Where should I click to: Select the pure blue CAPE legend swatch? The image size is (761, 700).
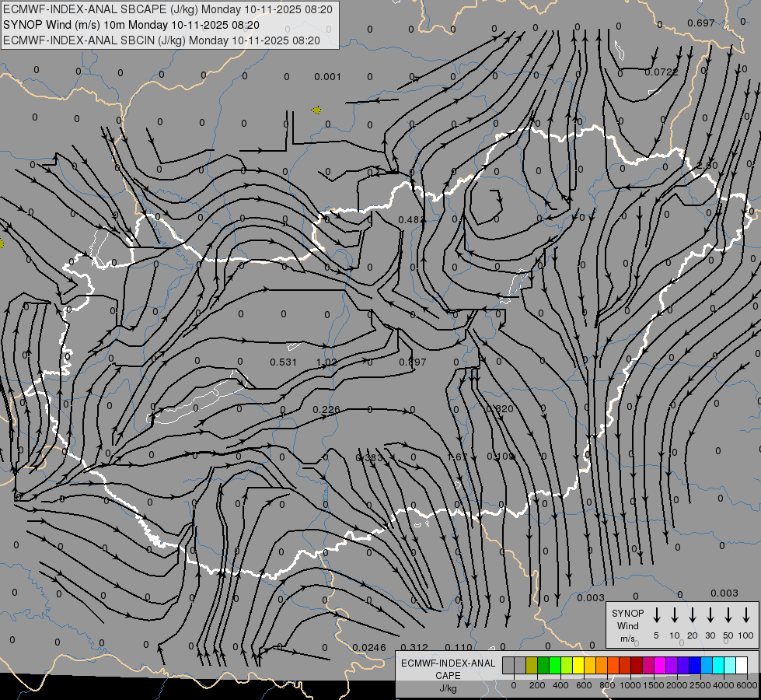694,665
